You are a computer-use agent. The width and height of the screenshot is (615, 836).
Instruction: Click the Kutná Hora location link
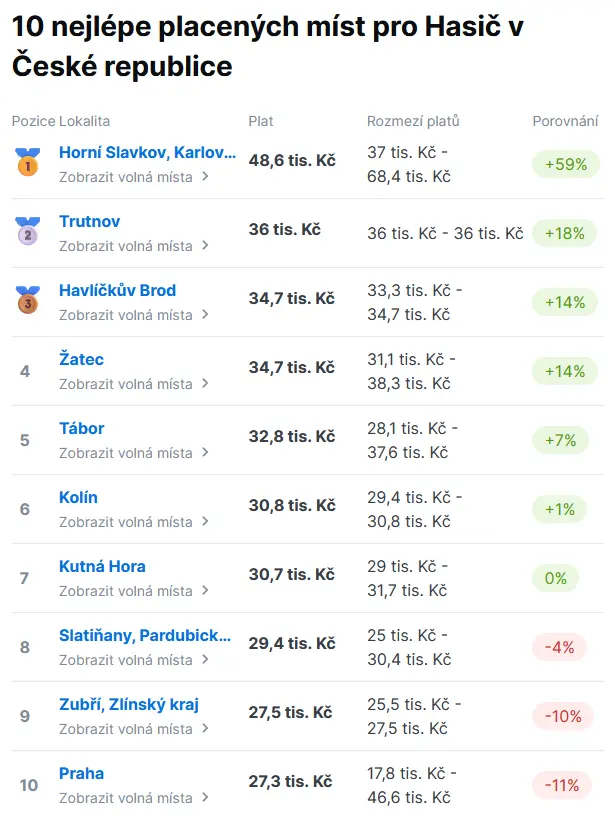tap(102, 566)
